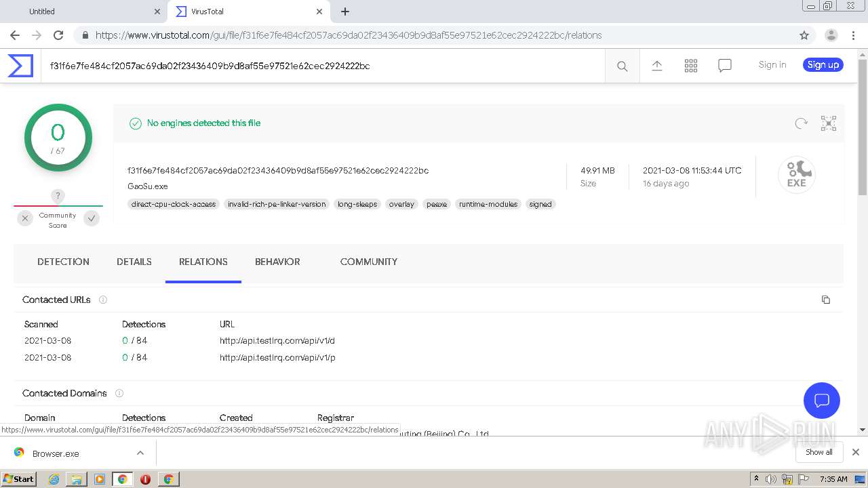868x488 pixels.
Task: Click Show all downloads button
Action: (x=819, y=452)
